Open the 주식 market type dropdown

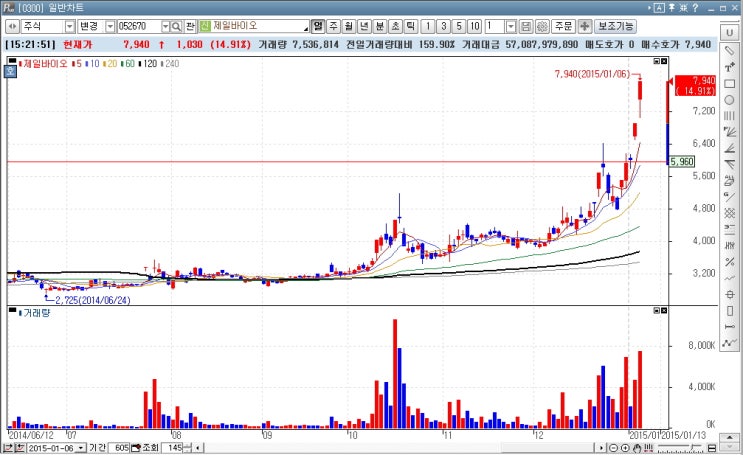(70, 27)
